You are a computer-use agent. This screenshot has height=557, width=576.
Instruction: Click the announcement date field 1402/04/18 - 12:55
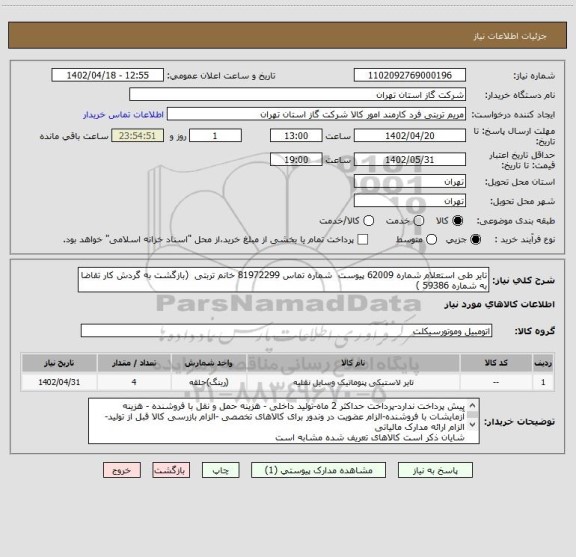click(x=107, y=75)
